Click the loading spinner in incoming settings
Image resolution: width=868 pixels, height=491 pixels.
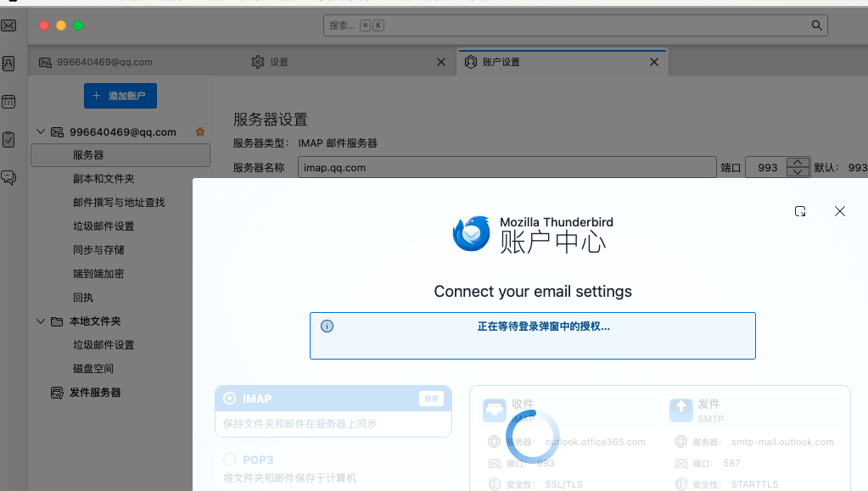click(x=533, y=436)
